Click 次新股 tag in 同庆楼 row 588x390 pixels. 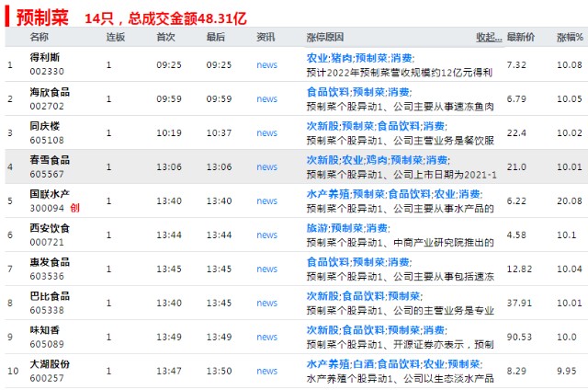(x=322, y=126)
